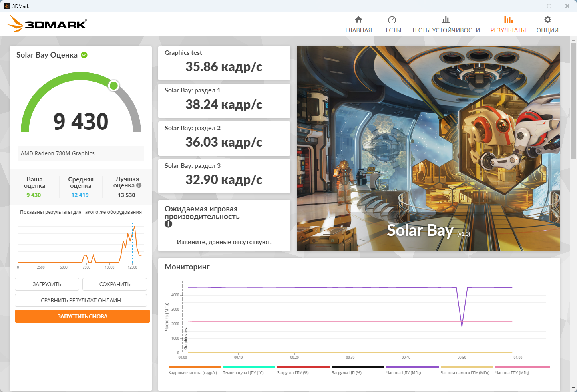Toggle the Частота памяти ГПУ (МГц) legend item
The width and height of the screenshot is (577, 392).
point(467,370)
